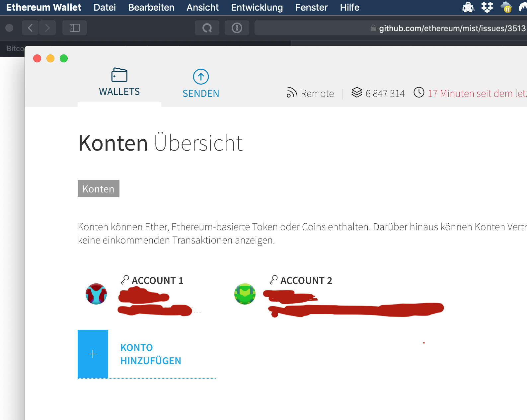Go forward in the browser window
This screenshot has height=420, width=527.
click(x=47, y=28)
